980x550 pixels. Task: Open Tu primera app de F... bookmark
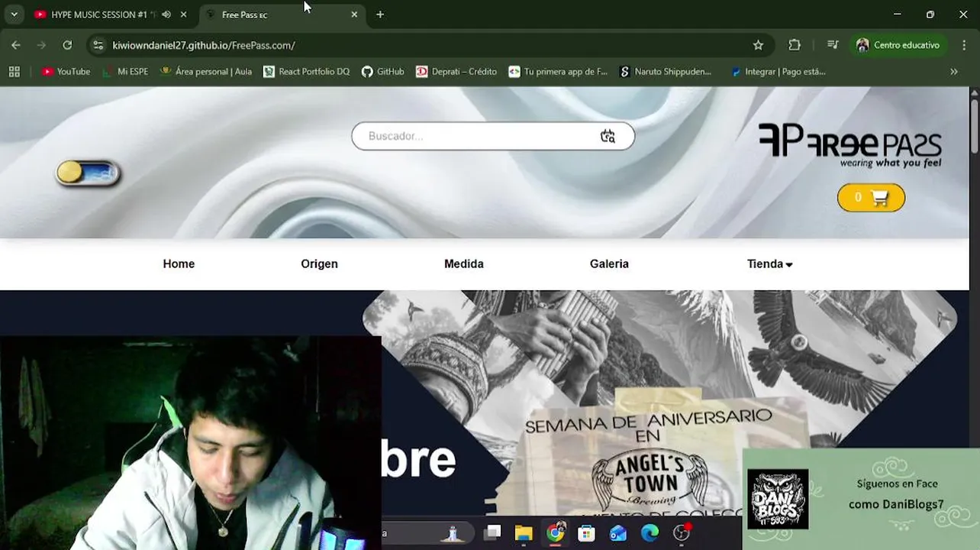558,72
